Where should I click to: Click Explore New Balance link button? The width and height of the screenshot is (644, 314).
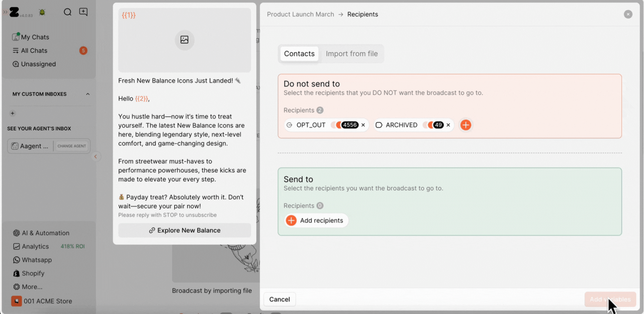pyautogui.click(x=184, y=230)
